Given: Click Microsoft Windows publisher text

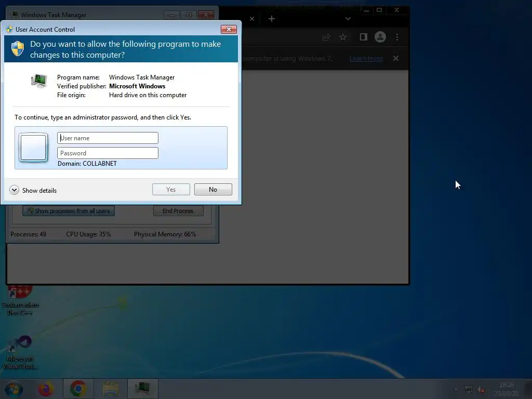Looking at the screenshot, I should 137,86.
